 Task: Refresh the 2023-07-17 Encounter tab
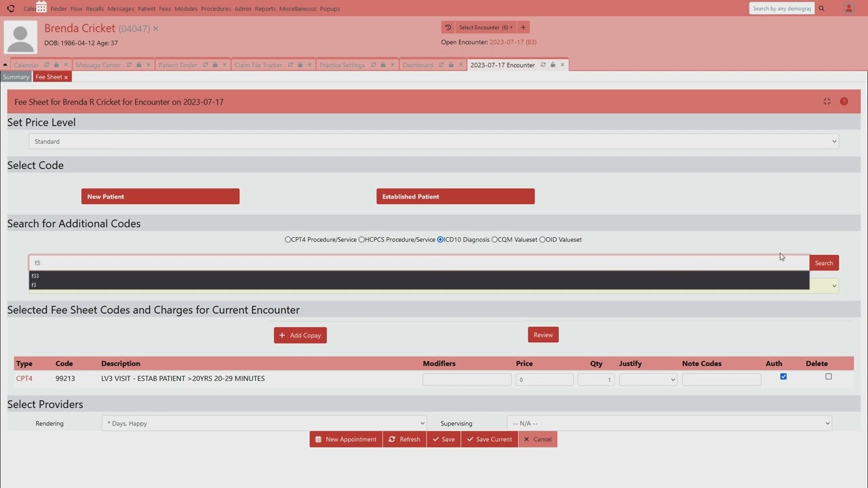coord(543,65)
